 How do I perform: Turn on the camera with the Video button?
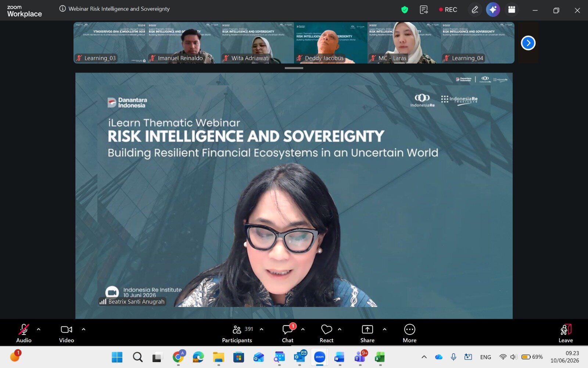[67, 333]
